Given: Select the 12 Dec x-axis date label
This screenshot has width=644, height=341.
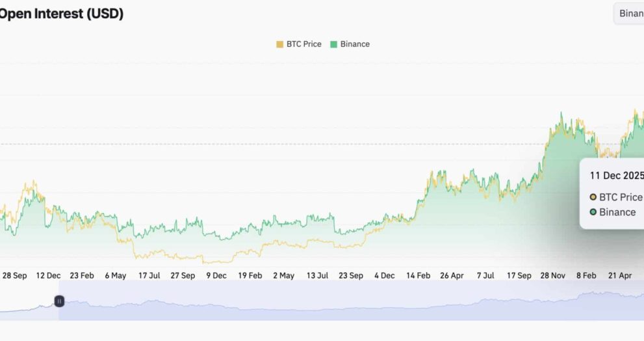Looking at the screenshot, I should (48, 275).
